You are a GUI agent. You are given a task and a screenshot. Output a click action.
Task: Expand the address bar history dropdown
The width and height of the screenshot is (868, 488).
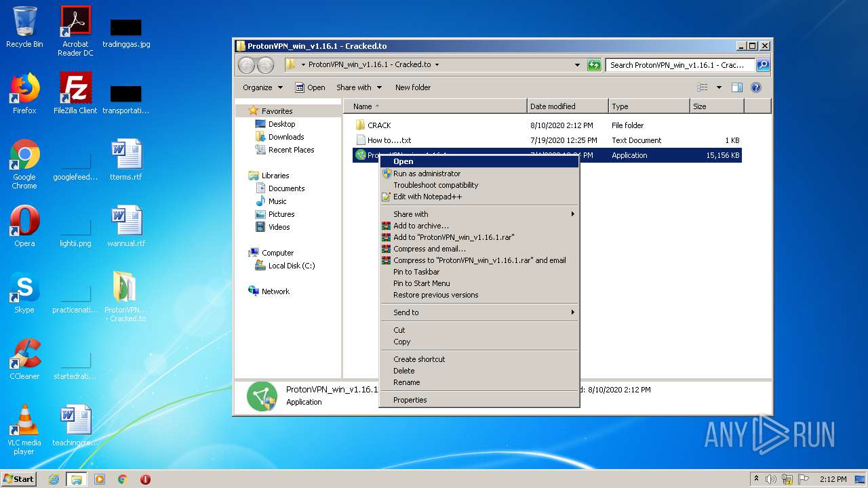(x=577, y=65)
